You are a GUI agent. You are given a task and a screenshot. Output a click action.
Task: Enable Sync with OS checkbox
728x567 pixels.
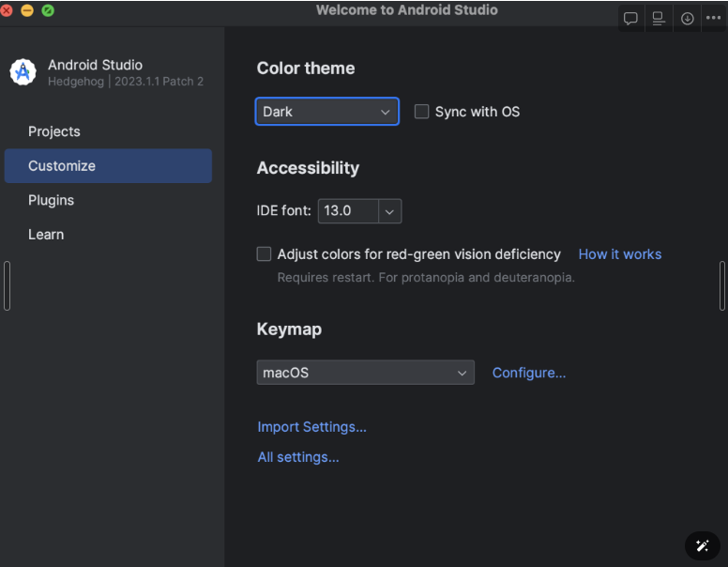tap(421, 112)
